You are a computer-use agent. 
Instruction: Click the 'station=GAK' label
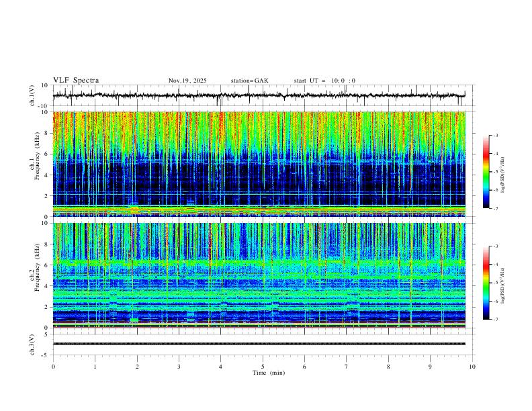click(x=249, y=81)
